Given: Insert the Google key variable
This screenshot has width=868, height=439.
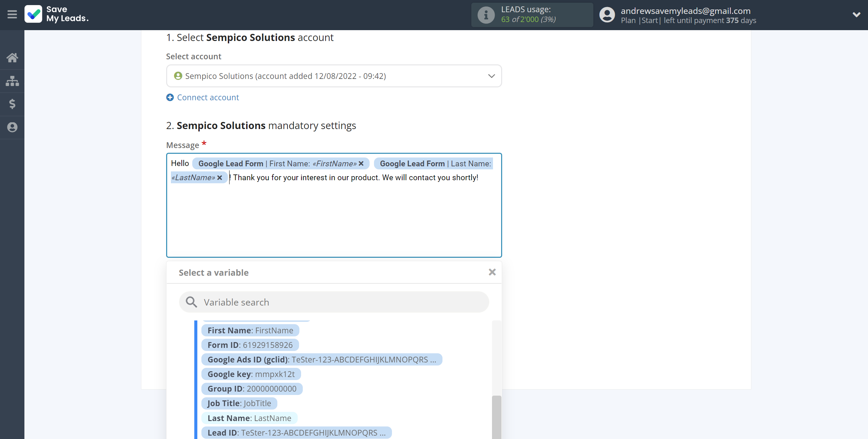Looking at the screenshot, I should pos(251,374).
